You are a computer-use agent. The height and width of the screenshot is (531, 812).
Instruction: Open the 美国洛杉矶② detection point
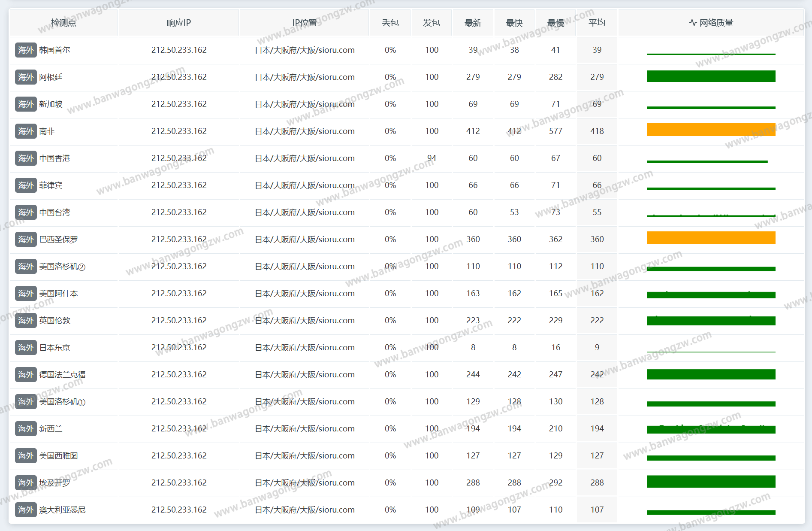(x=62, y=267)
